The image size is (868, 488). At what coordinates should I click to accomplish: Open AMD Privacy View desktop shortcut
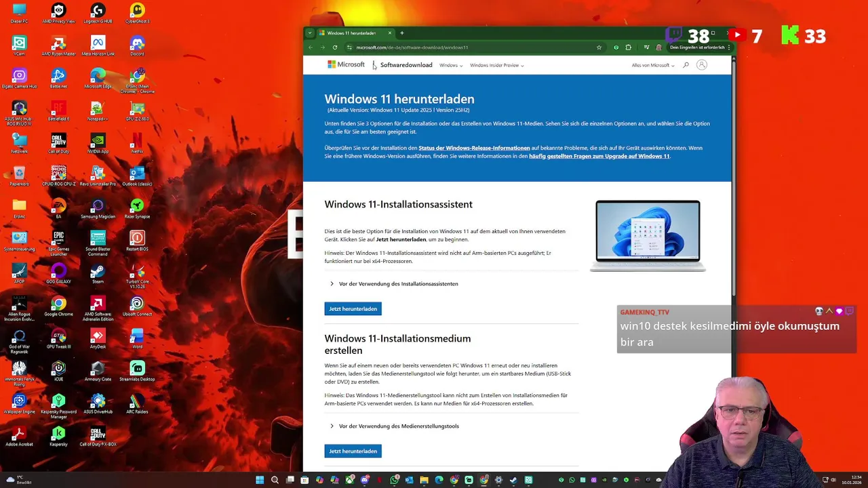point(58,13)
